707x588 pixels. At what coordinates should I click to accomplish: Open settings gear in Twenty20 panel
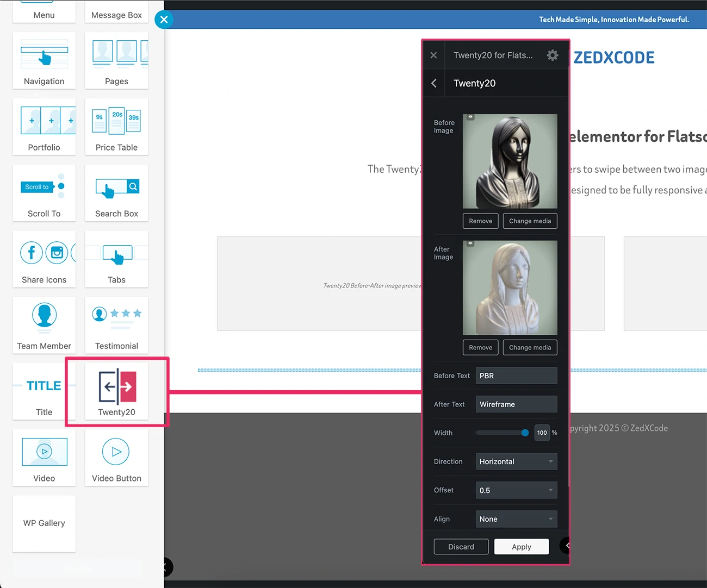click(552, 55)
